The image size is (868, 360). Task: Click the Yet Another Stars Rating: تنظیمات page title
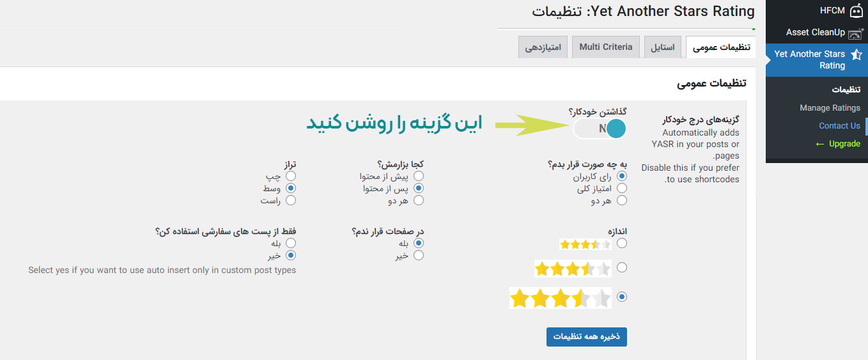(643, 12)
